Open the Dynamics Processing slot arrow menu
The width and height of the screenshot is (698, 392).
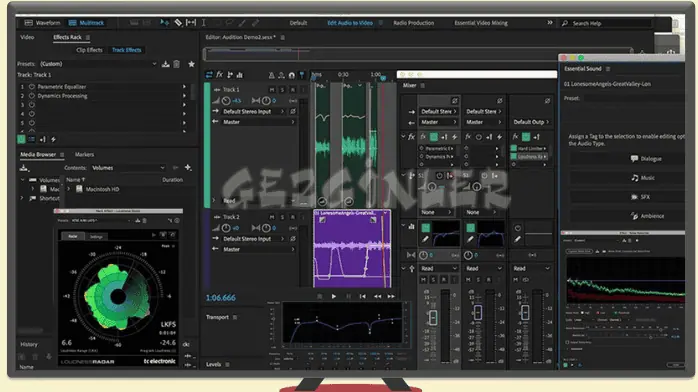[184, 96]
